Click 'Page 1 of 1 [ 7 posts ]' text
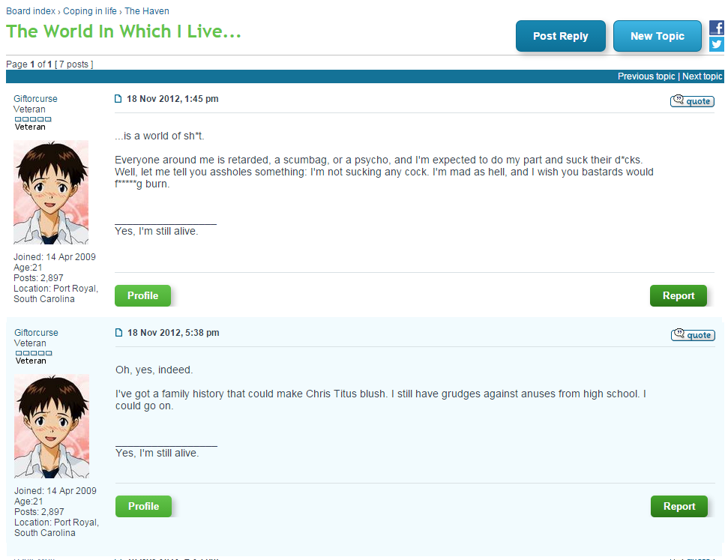This screenshot has width=728, height=560. point(49,64)
